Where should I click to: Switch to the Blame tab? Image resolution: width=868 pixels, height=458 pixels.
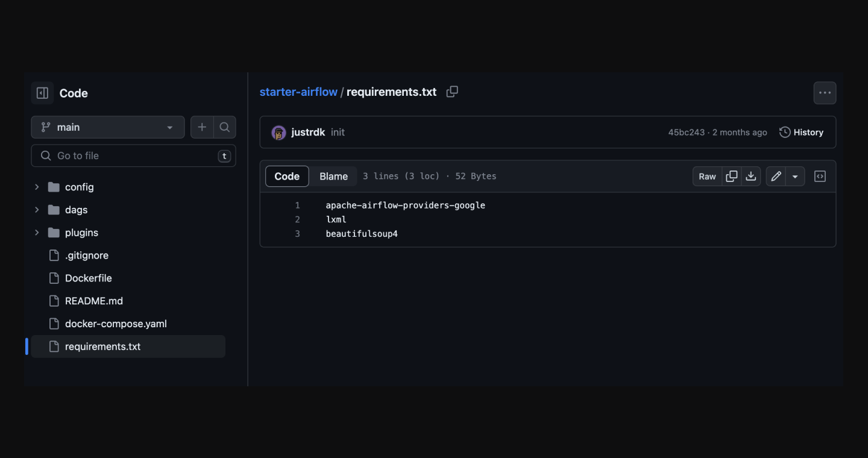[333, 176]
